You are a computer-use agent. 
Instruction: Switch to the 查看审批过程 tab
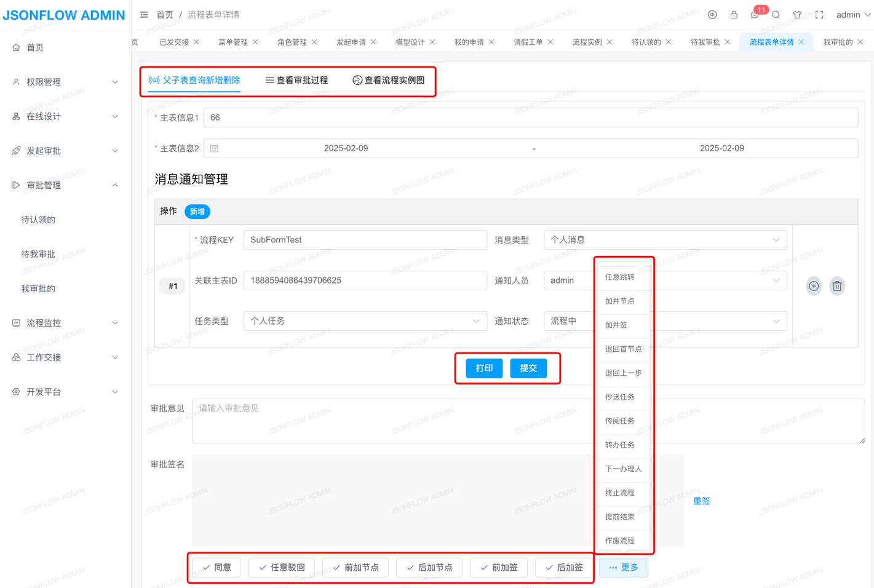coord(296,80)
